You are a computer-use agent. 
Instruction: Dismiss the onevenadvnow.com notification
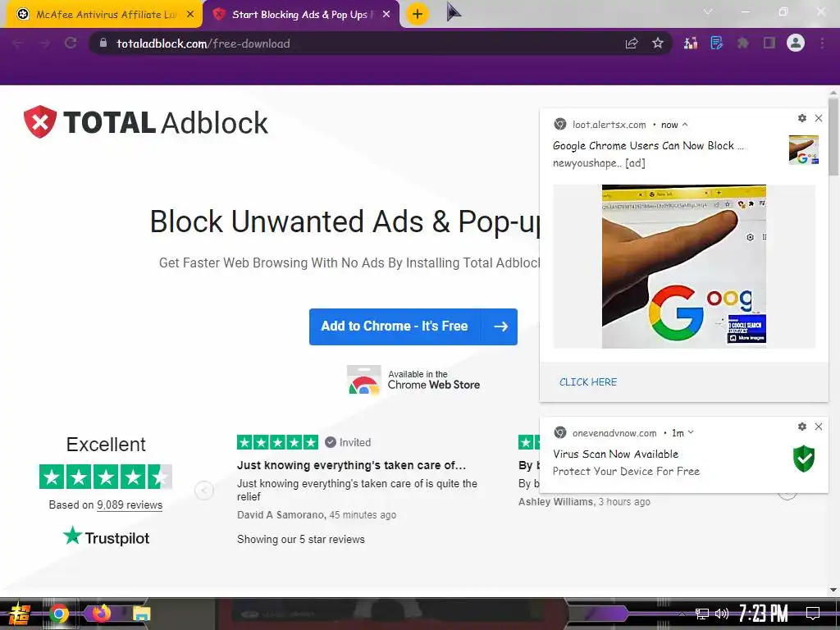(x=819, y=427)
